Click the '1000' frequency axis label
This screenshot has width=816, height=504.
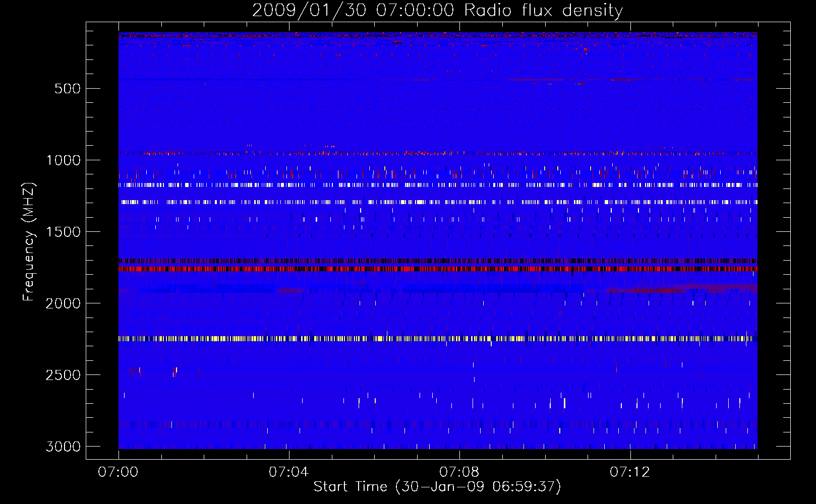pos(63,160)
